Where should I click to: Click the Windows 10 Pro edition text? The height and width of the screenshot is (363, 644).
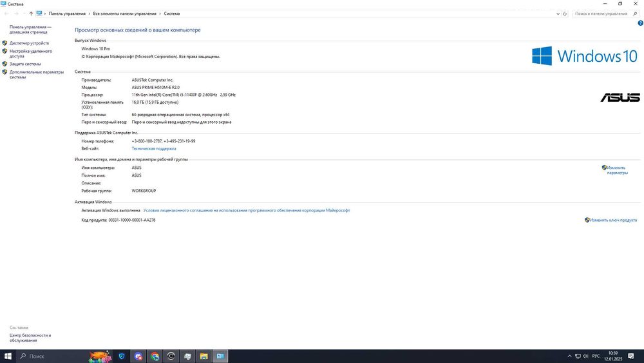click(96, 49)
